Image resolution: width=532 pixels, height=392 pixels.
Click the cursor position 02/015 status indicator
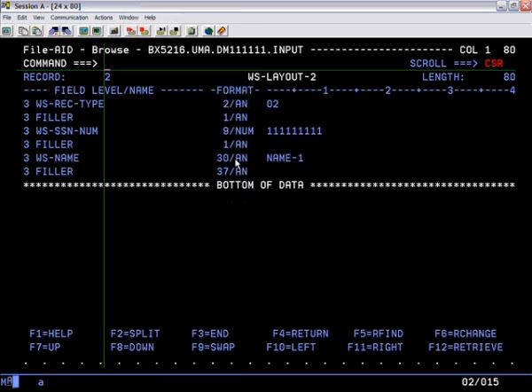pyautogui.click(x=480, y=382)
